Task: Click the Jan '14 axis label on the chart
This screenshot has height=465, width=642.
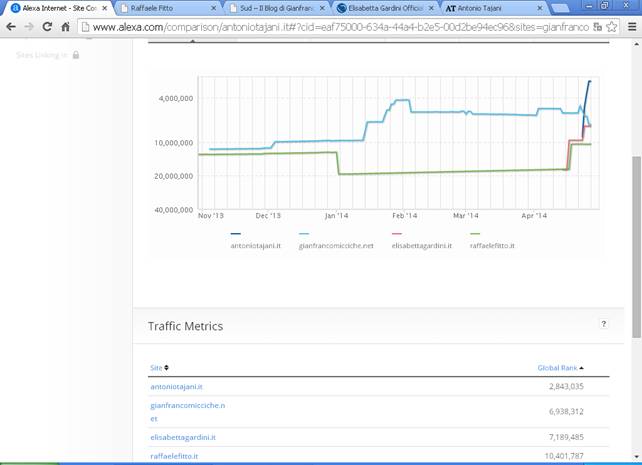Action: point(336,216)
